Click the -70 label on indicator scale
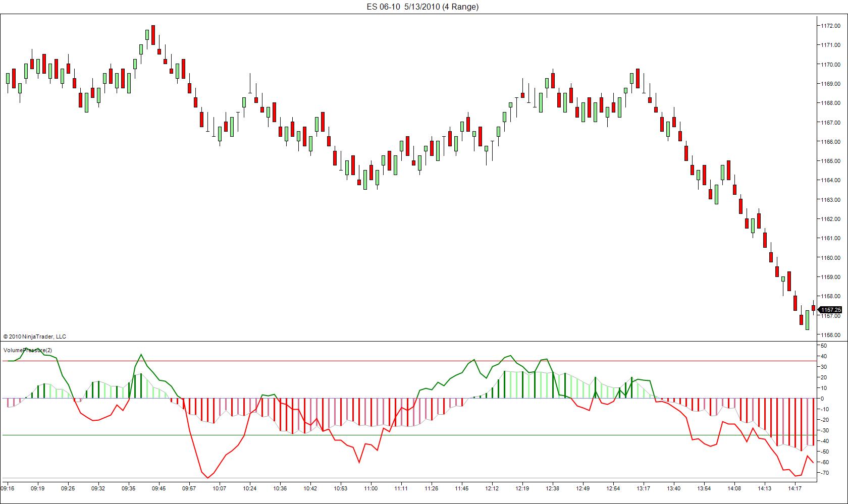The height and width of the screenshot is (504, 848). pyautogui.click(x=824, y=473)
